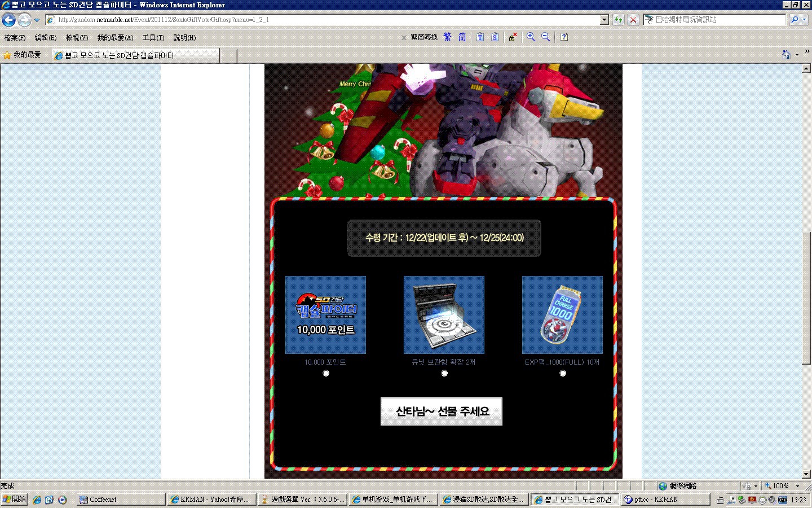
Task: Click the zoom in magnifier icon
Action: (531, 37)
